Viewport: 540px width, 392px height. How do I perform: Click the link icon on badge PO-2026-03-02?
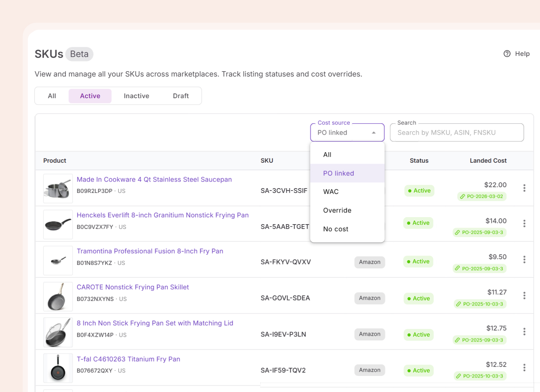coord(463,196)
